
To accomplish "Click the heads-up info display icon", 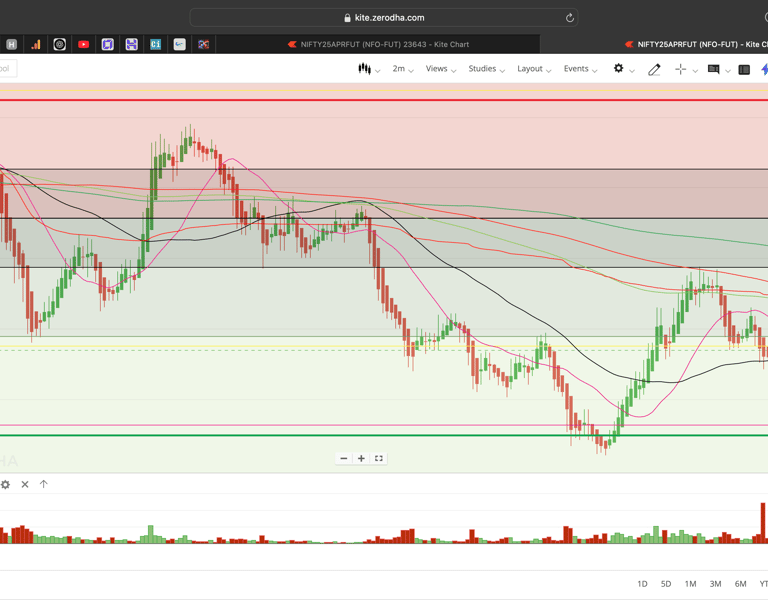I will tap(714, 69).
